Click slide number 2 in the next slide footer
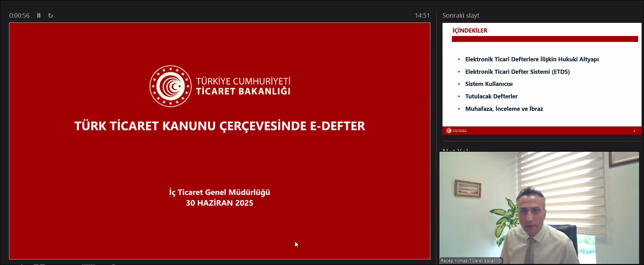This screenshot has height=265, width=644. point(634,131)
